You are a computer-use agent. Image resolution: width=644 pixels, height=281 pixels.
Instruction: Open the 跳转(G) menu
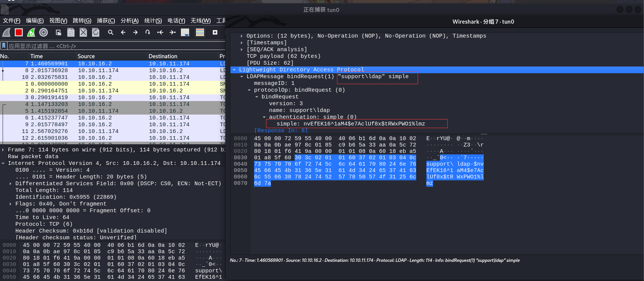(82, 21)
